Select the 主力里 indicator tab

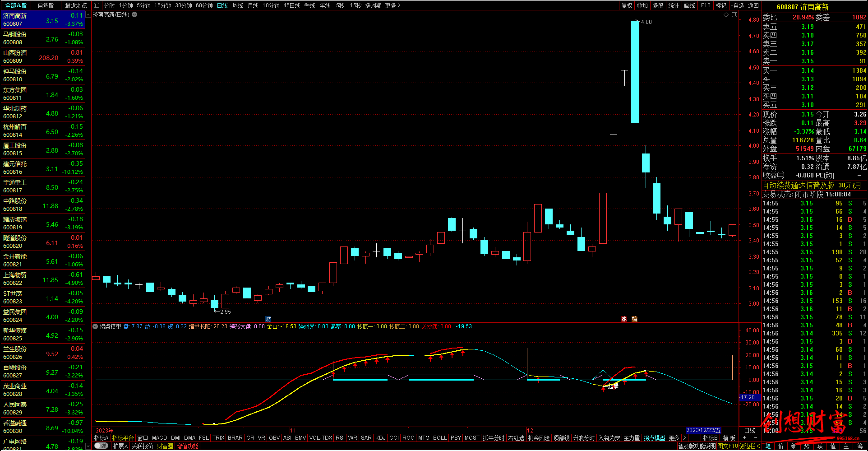tap(632, 438)
